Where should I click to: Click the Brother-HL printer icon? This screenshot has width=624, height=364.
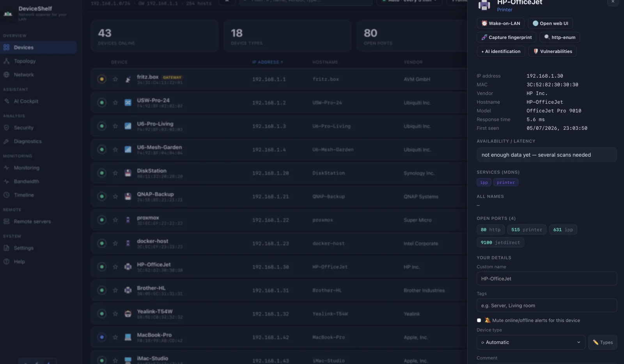point(128,290)
